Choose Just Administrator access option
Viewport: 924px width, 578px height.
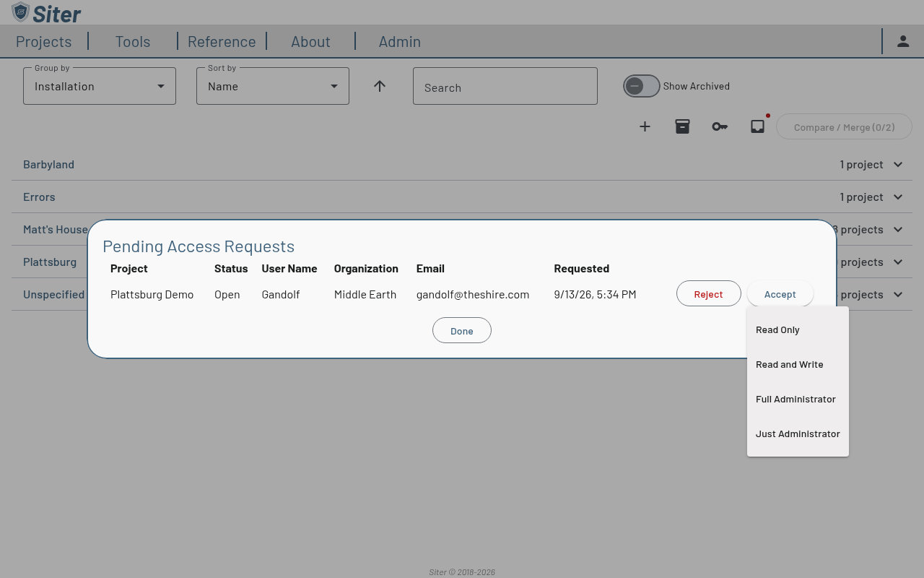[798, 433]
